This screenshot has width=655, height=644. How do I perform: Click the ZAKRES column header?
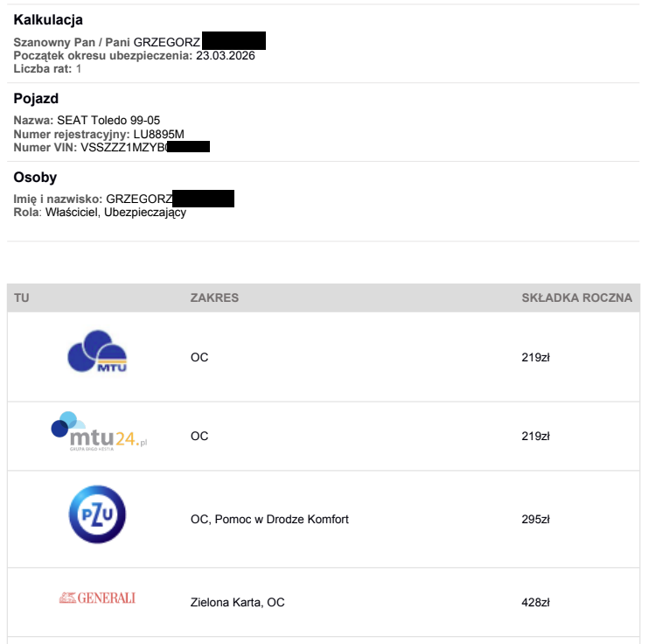[214, 298]
